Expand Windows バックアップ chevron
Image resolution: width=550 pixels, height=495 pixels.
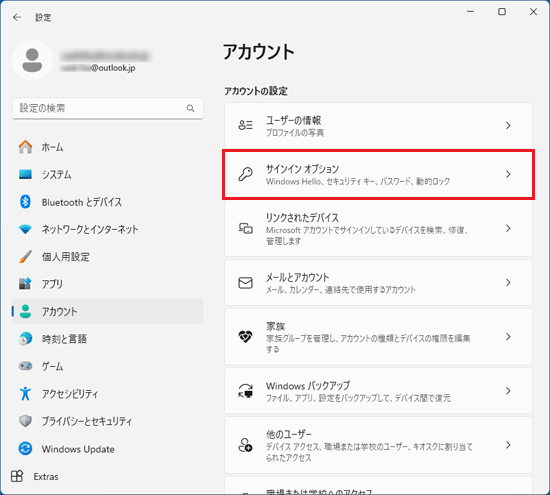pyautogui.click(x=508, y=390)
